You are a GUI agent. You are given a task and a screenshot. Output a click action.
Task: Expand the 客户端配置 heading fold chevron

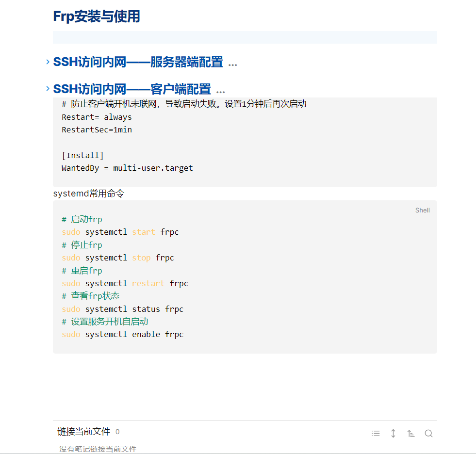coord(48,89)
